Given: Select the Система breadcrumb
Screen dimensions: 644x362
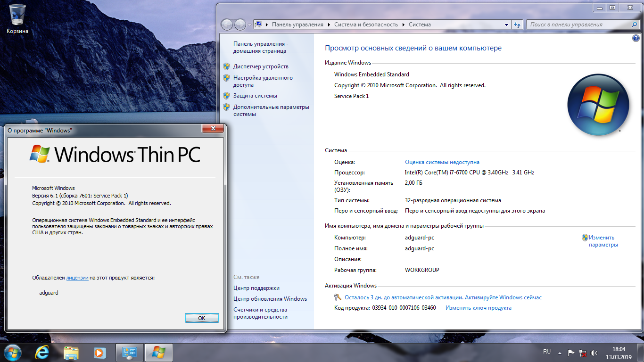Looking at the screenshot, I should (420, 25).
